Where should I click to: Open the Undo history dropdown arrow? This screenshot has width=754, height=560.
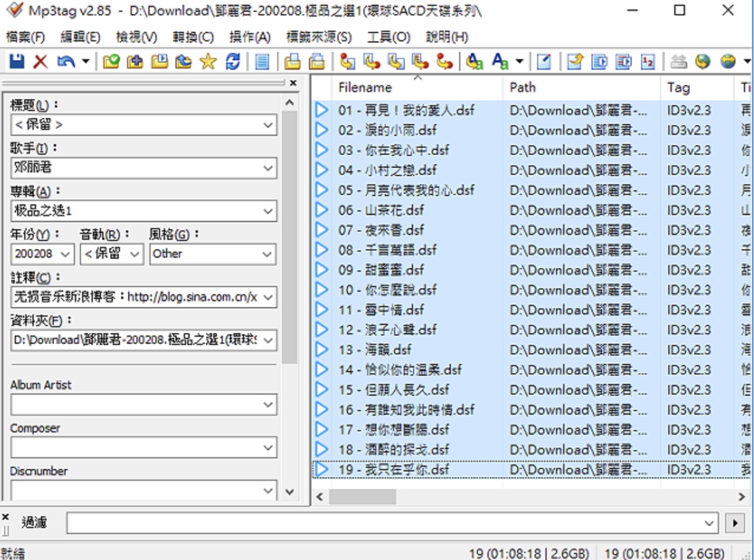tap(86, 61)
